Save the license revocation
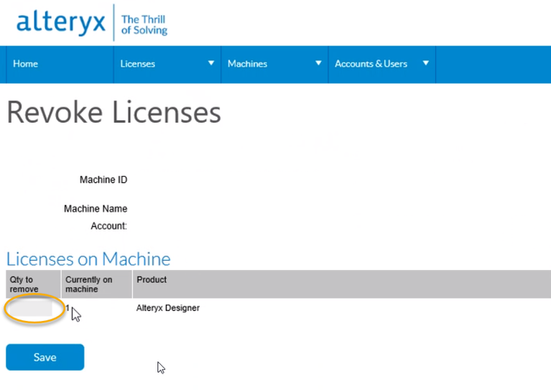 [x=45, y=357]
